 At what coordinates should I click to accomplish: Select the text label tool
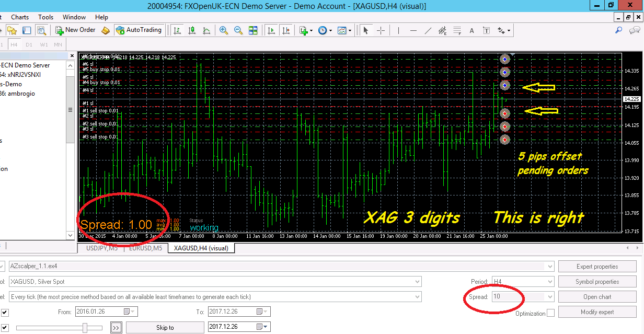(x=486, y=30)
